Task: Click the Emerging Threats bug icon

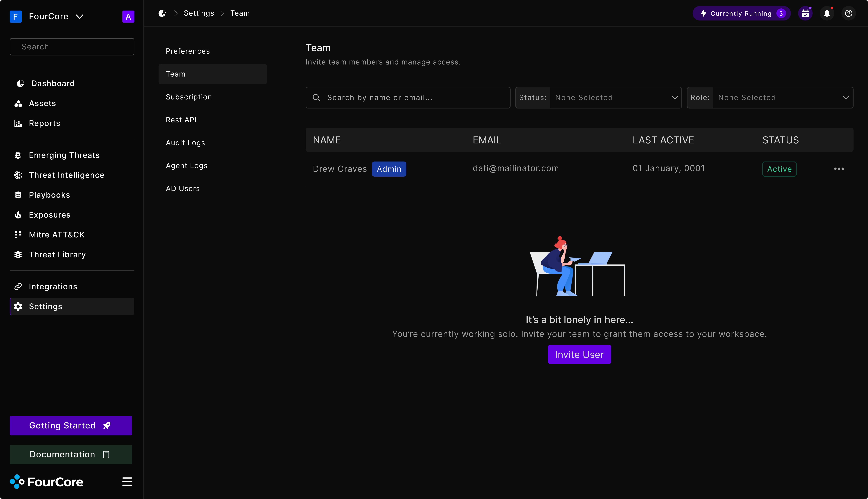Action: coord(18,155)
